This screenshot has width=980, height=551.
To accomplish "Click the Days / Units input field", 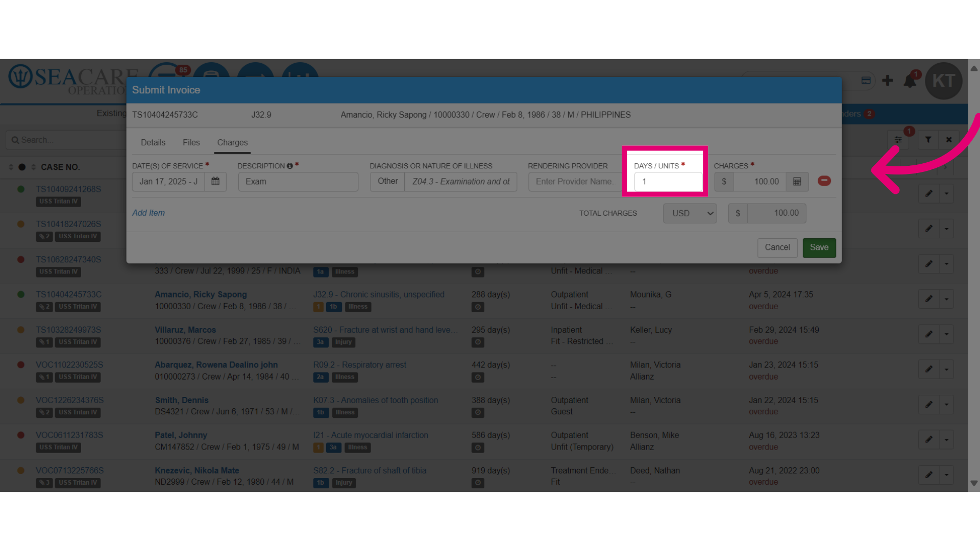I will click(668, 182).
